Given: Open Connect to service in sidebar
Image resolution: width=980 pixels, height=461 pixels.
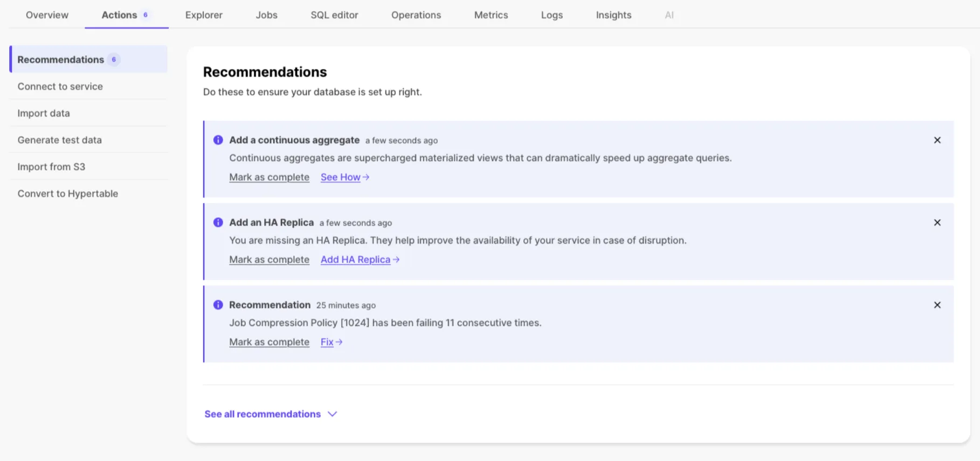Looking at the screenshot, I should point(88,86).
